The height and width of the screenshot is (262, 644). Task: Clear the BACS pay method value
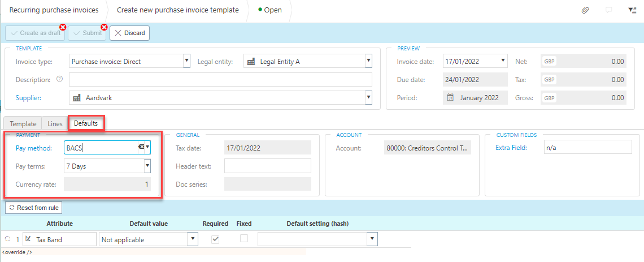pyautogui.click(x=141, y=147)
